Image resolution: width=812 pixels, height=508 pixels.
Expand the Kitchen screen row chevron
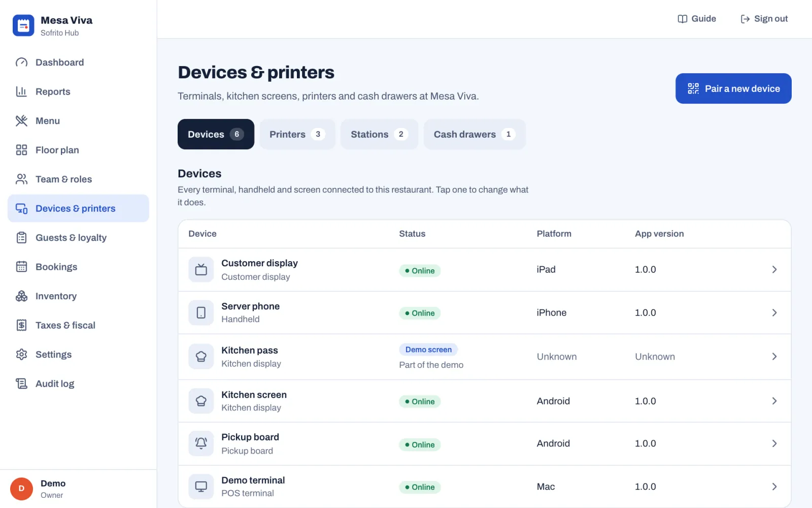click(774, 401)
